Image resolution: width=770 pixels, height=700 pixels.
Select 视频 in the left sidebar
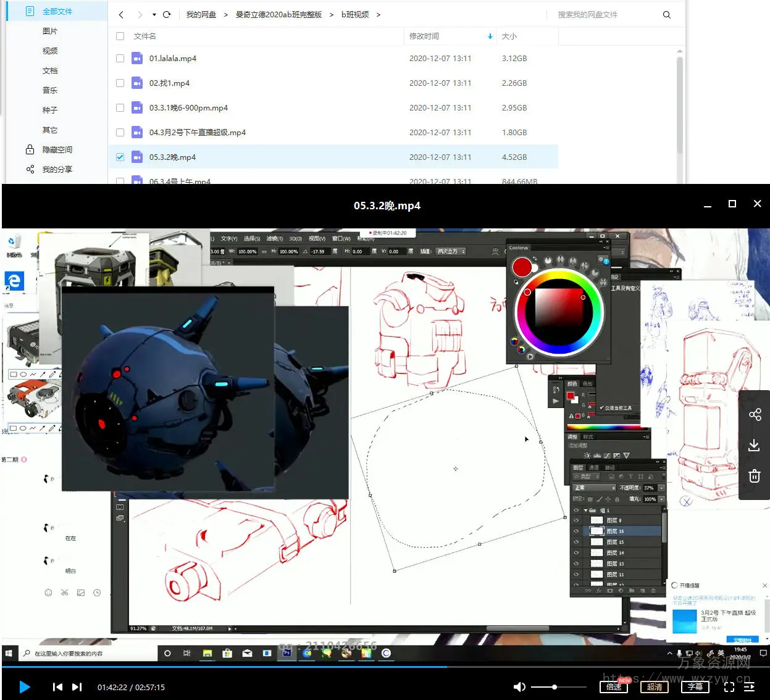(50, 51)
